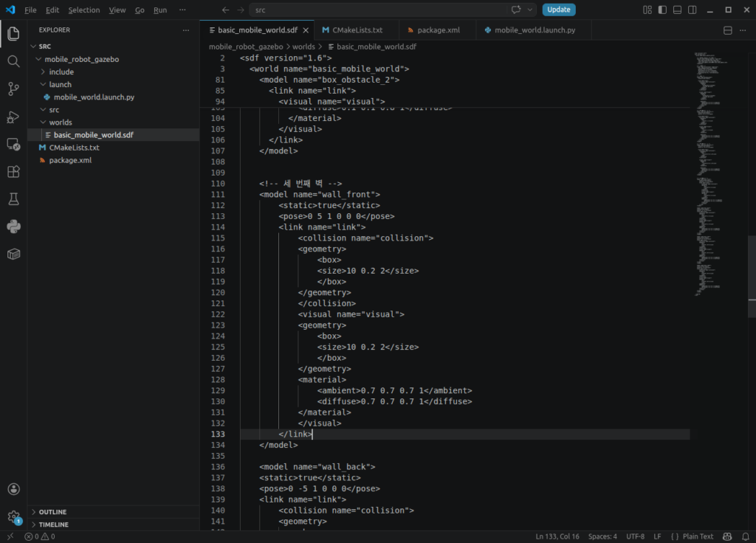Screen dimensions: 756x543
Task: Open editor More Actions menu
Action: point(743,30)
